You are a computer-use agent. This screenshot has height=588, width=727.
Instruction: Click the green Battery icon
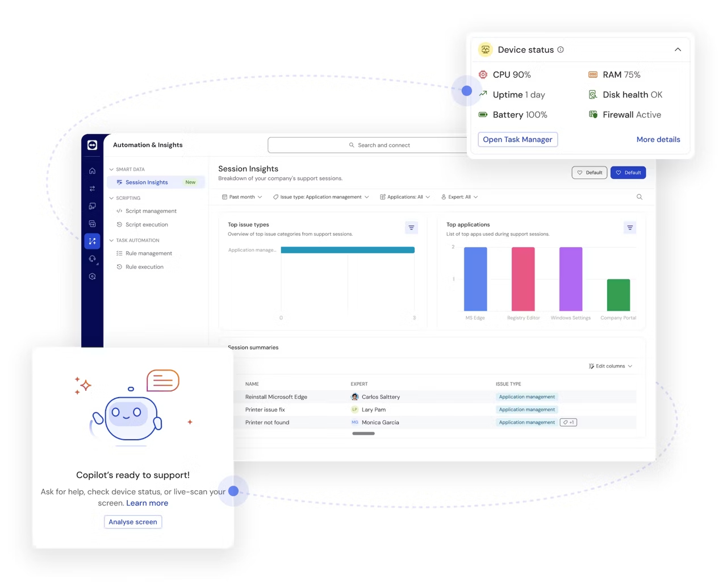pos(483,114)
